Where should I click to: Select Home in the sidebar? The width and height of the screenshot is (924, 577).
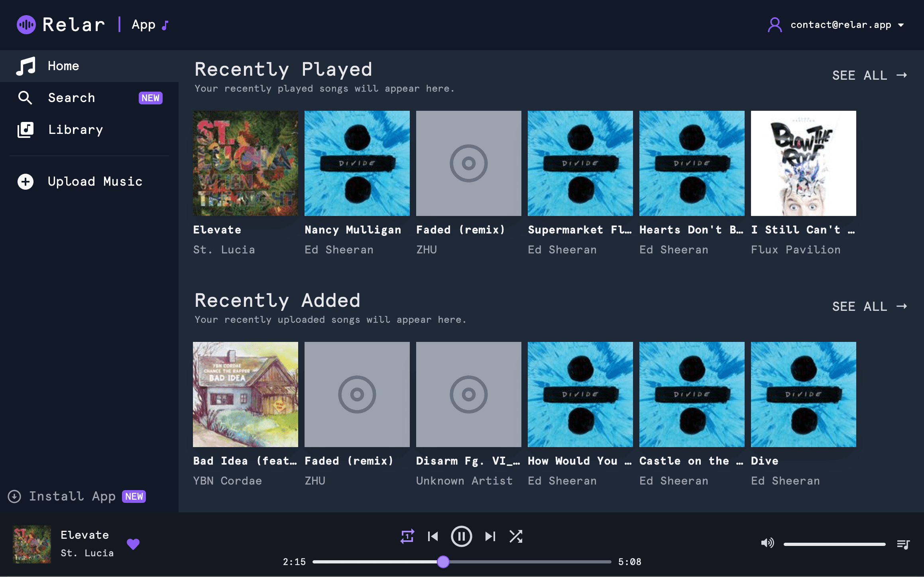click(63, 66)
